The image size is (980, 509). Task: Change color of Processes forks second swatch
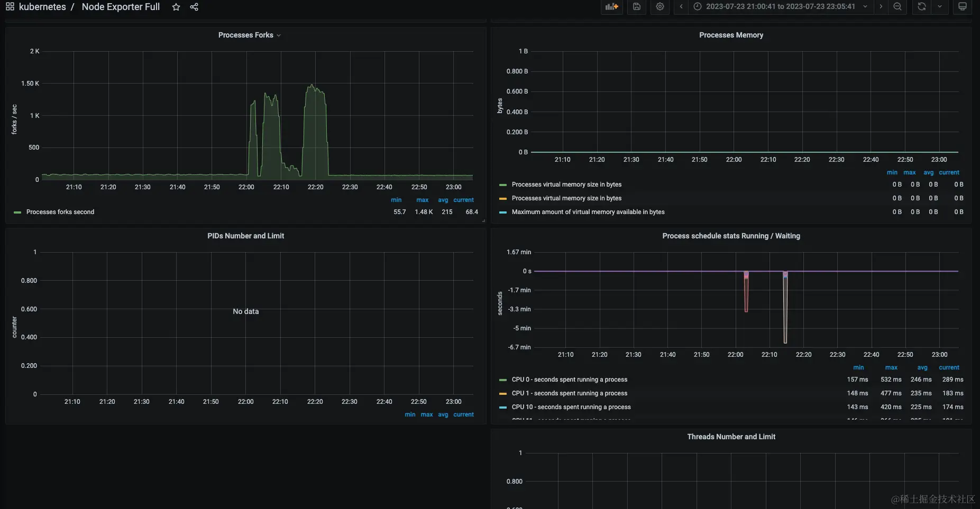tap(17, 212)
